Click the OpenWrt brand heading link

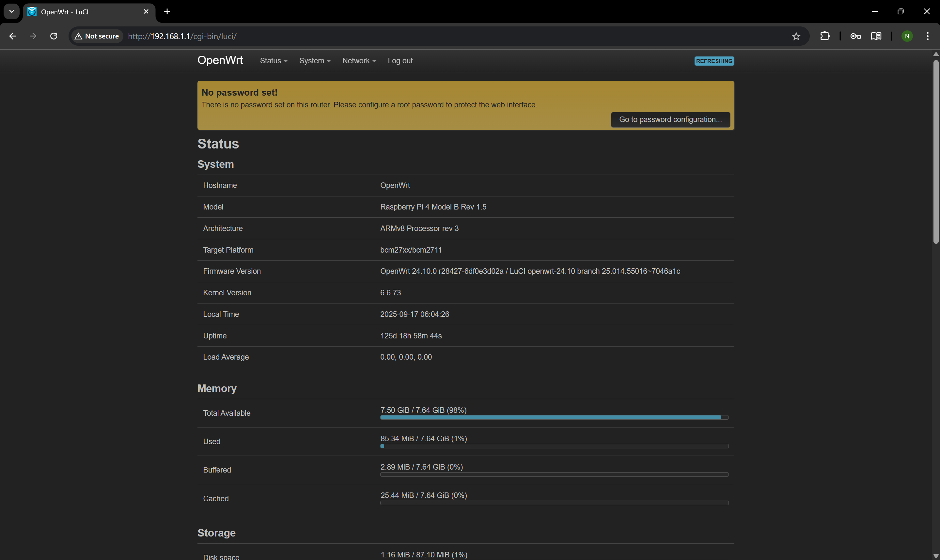point(220,60)
